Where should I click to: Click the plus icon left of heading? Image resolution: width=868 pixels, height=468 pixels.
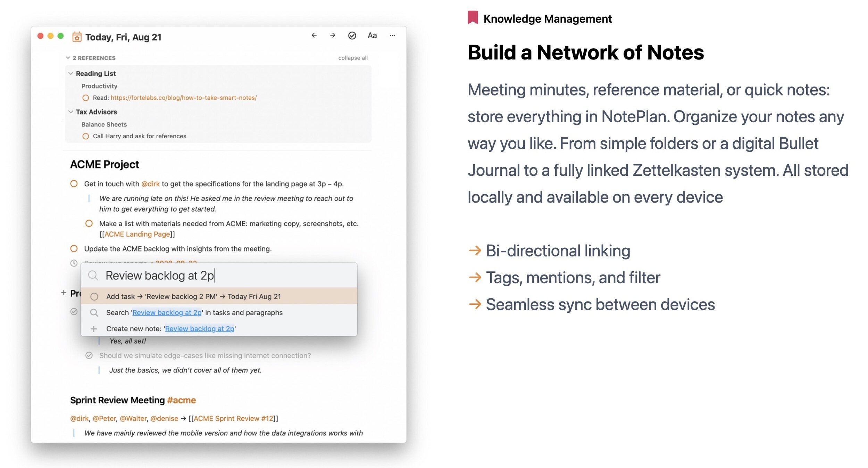(x=64, y=293)
